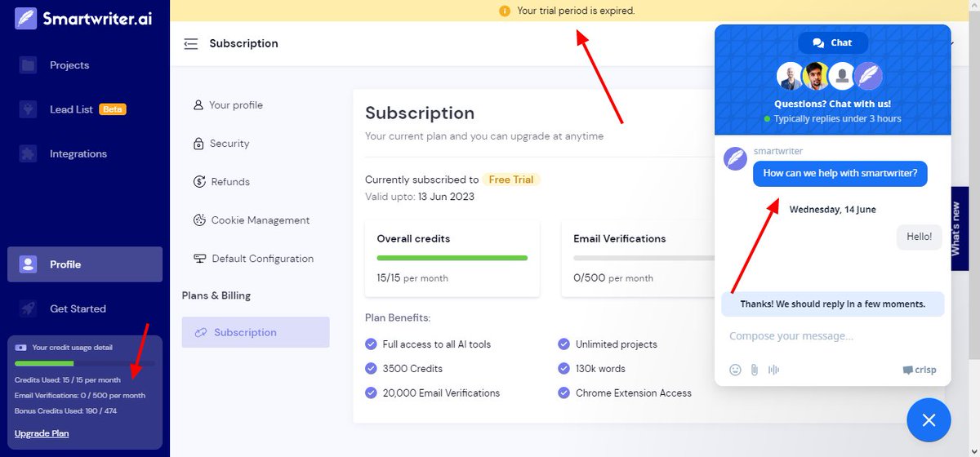This screenshot has width=980, height=457.
Task: Click the Subscription link icon
Action: pyautogui.click(x=201, y=332)
